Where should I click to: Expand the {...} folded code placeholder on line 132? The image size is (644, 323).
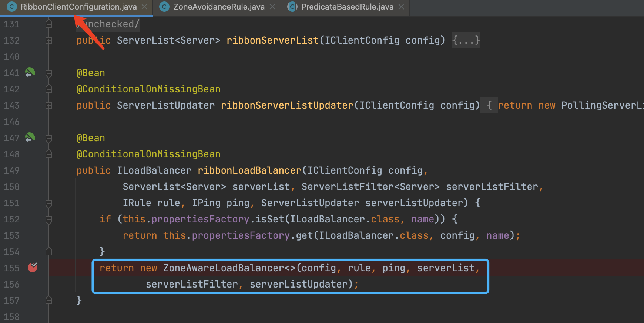click(x=466, y=40)
